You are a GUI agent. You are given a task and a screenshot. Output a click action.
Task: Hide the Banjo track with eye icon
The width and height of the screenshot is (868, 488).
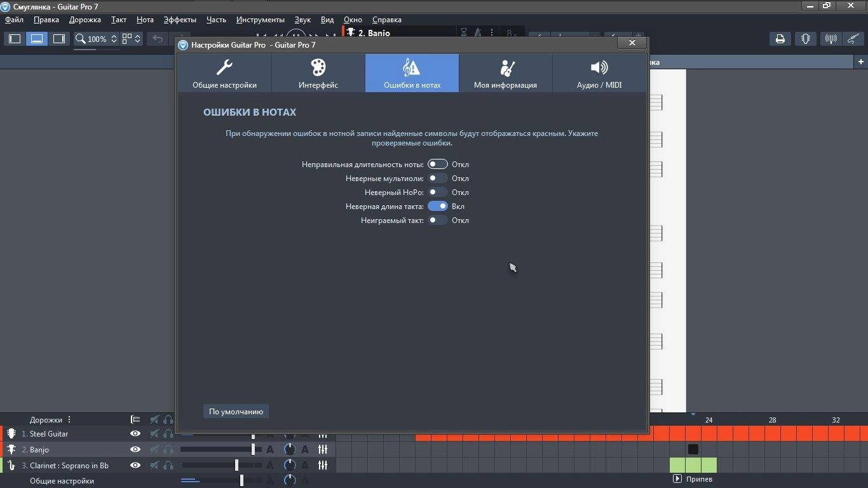pyautogui.click(x=135, y=449)
